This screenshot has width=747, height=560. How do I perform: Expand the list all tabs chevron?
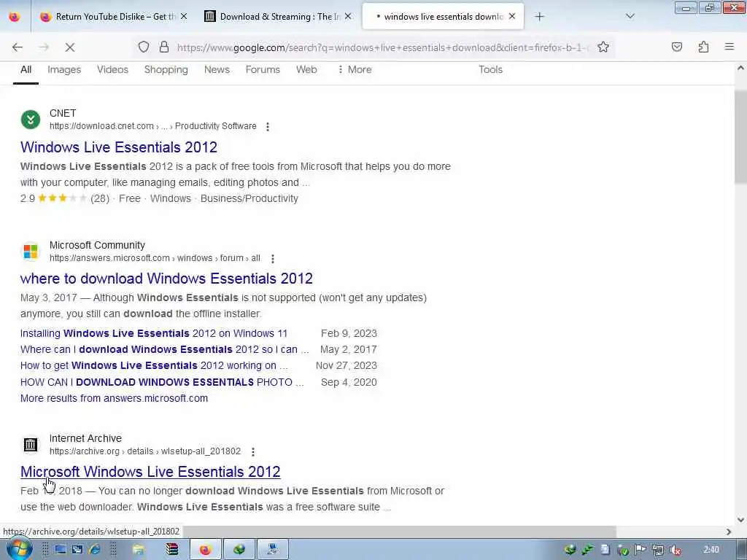pos(630,17)
